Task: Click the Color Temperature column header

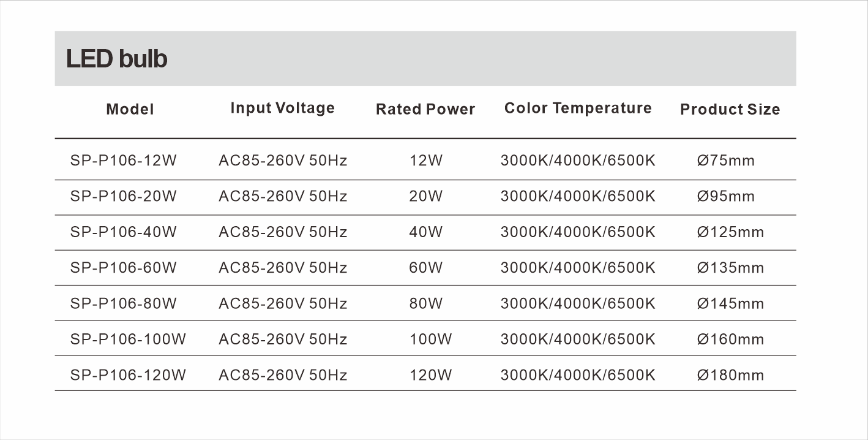Action: [x=578, y=108]
